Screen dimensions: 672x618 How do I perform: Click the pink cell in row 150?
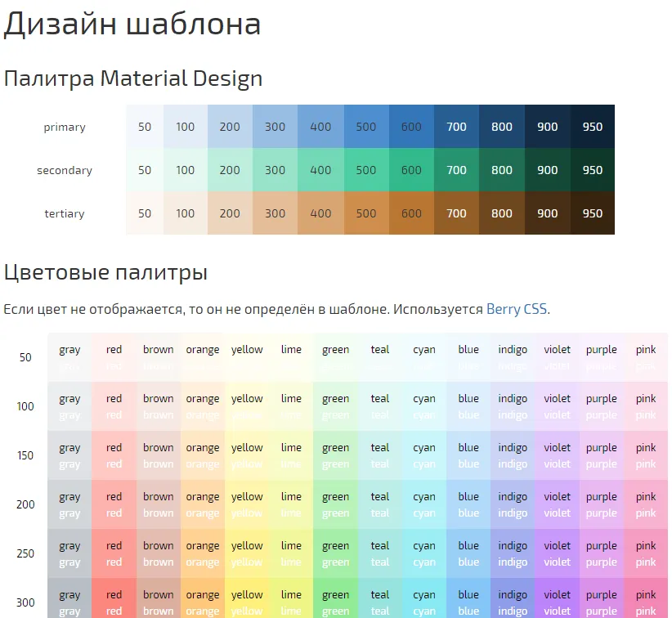pyautogui.click(x=646, y=455)
